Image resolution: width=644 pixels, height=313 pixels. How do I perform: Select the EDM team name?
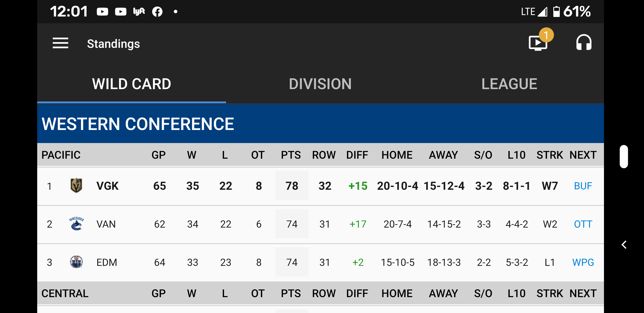pos(107,262)
